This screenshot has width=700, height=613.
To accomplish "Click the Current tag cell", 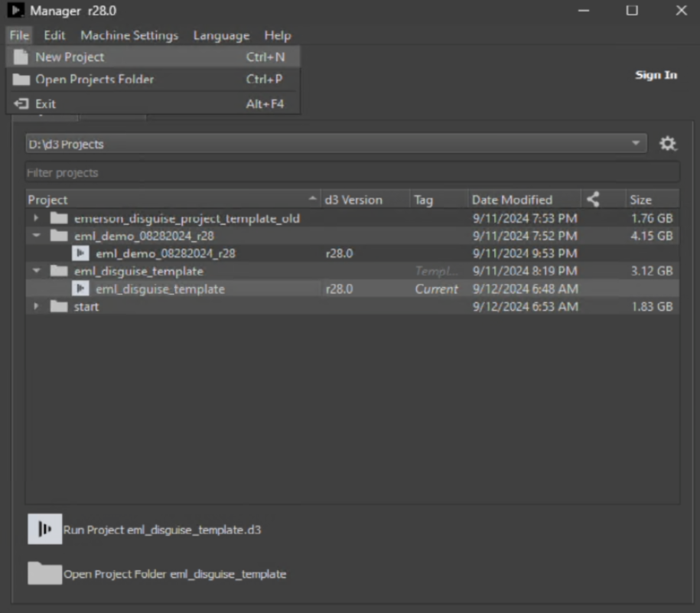I will click(436, 289).
